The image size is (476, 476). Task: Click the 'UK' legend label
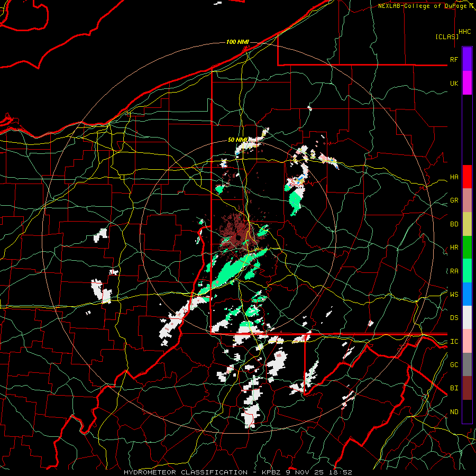point(454,83)
